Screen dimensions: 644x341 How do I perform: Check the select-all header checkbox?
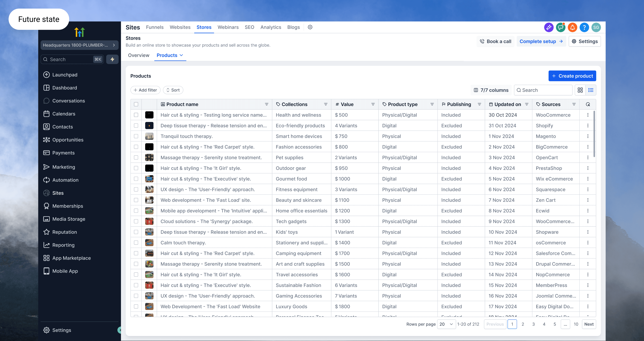click(x=136, y=104)
